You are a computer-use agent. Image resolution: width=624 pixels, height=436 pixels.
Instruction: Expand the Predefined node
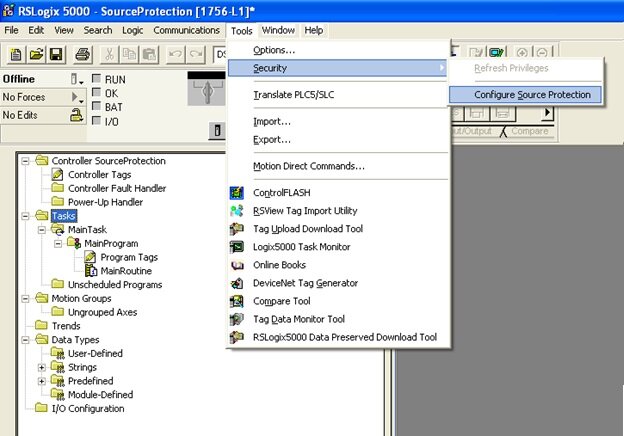(x=42, y=381)
